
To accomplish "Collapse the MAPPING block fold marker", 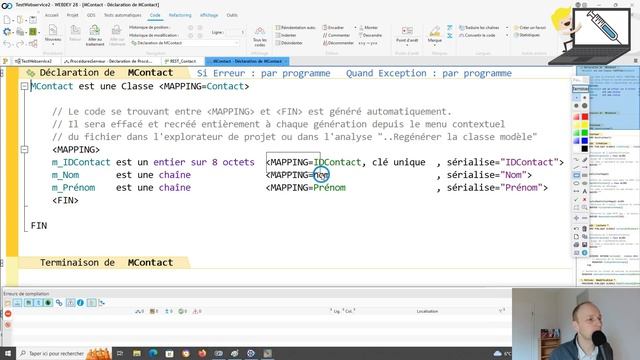I will [24, 149].
